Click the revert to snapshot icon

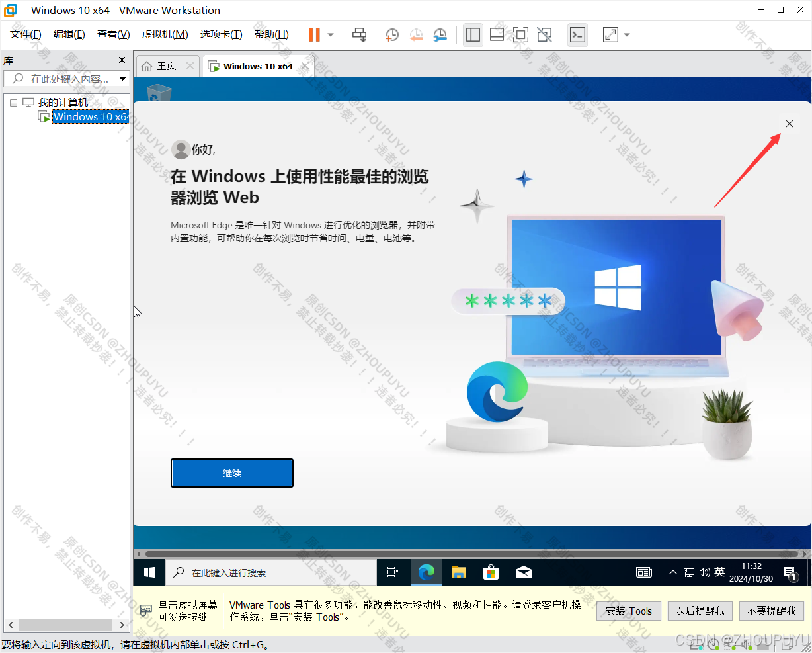pyautogui.click(x=416, y=35)
